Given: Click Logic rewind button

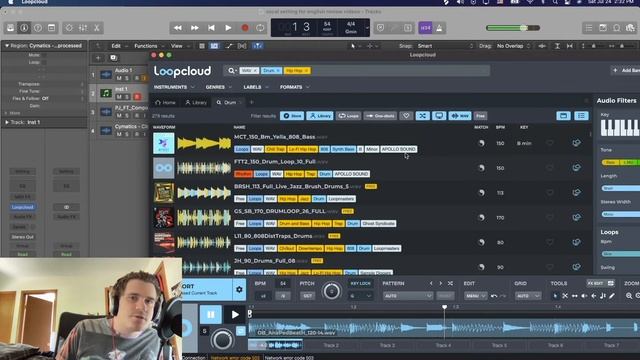Looking at the screenshot, I should point(178,28).
